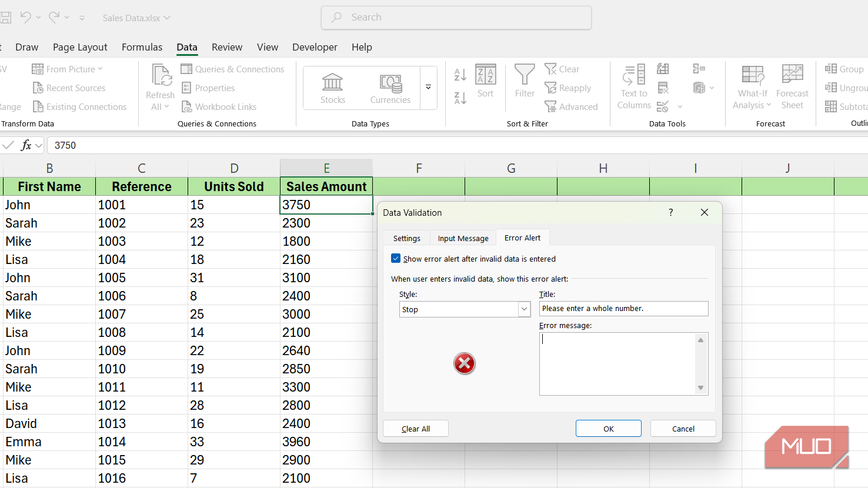Open the Sort dialog button
Screen dimensions: 868x488
485,81
